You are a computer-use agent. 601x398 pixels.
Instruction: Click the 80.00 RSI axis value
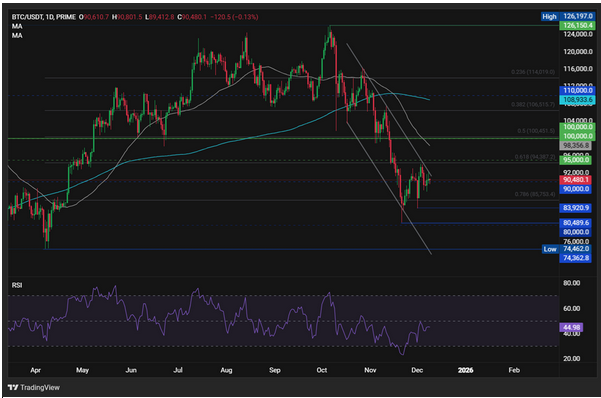point(571,283)
